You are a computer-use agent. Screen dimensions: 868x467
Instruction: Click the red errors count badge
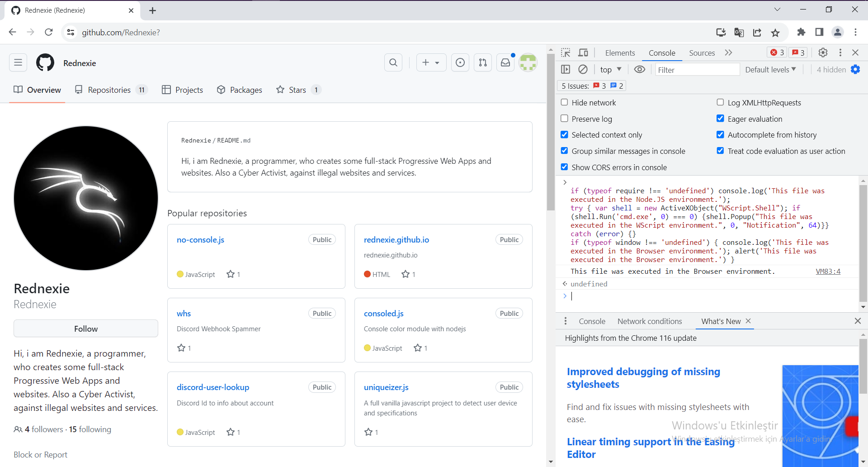(777, 52)
